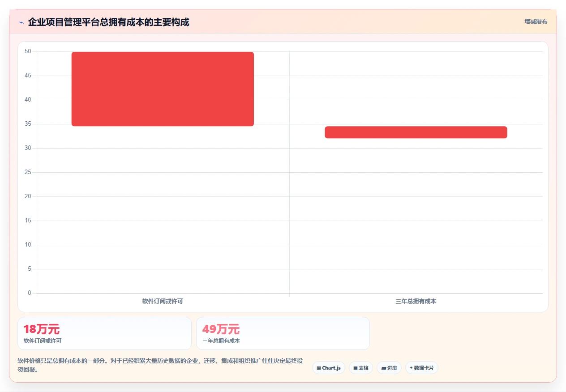Image resolution: width=566 pixels, height=392 pixels.
Task: Click the description paragraph starting 软件价格只是
Action: (160, 365)
